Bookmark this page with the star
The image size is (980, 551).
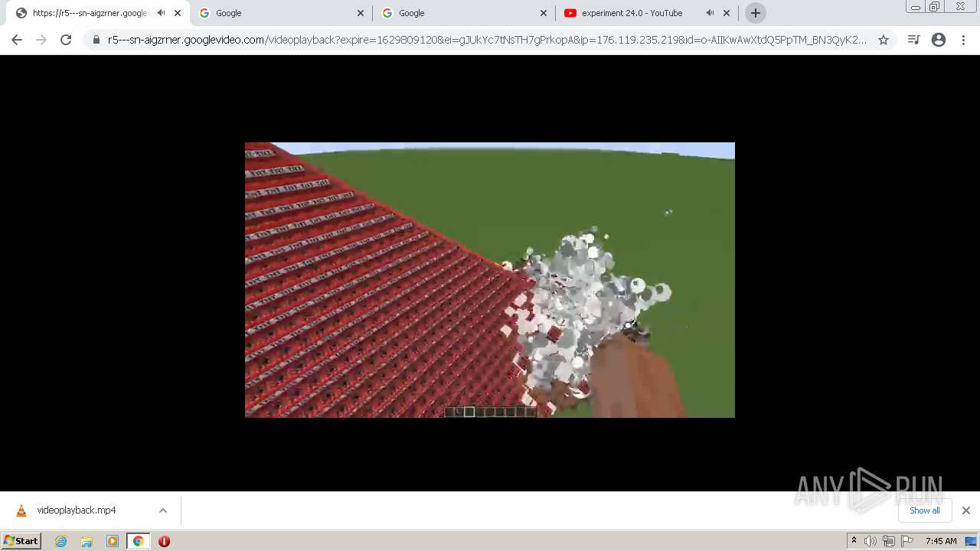(x=884, y=40)
